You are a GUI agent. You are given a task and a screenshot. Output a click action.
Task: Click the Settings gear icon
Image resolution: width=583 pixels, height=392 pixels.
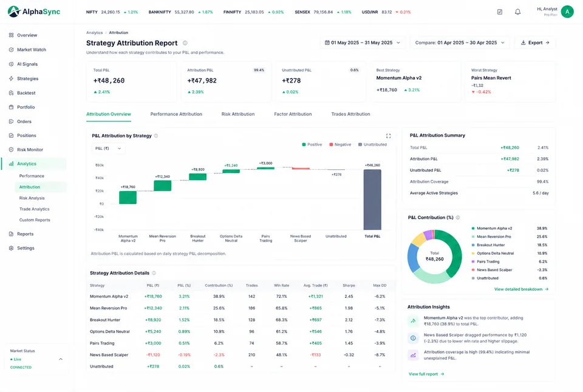click(x=11, y=248)
